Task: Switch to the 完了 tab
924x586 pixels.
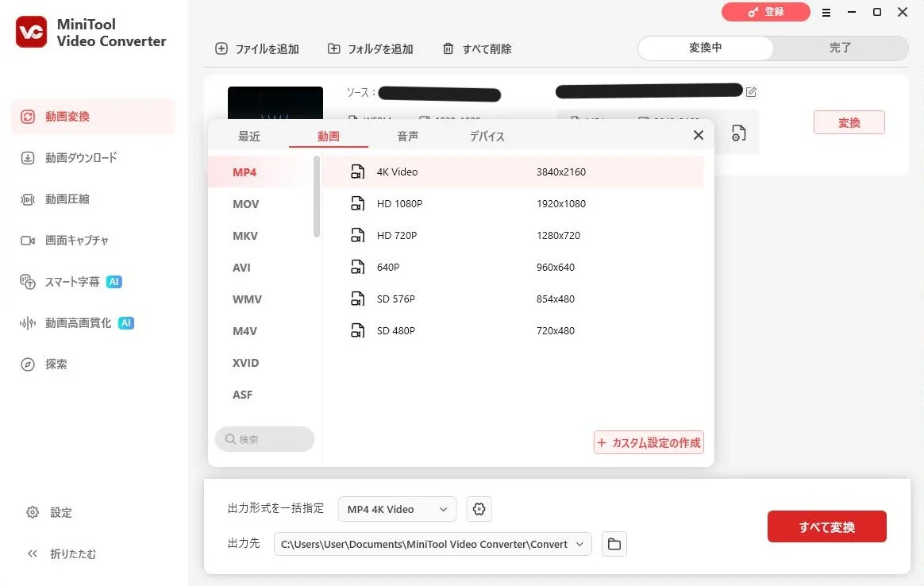Action: 841,48
